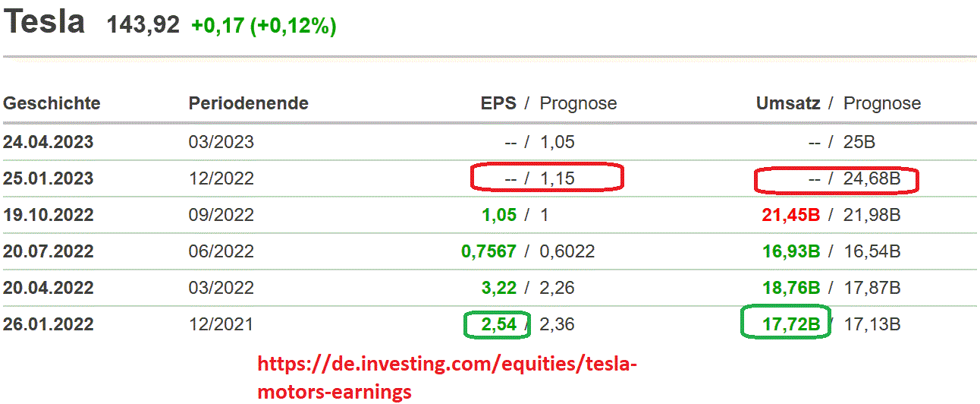Click the EPS value 0,7567
This screenshot has height=404, width=980.
488,251
